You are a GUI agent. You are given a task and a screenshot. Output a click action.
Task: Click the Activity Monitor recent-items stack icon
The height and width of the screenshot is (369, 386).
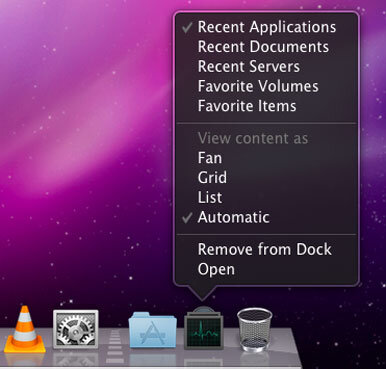click(x=204, y=328)
